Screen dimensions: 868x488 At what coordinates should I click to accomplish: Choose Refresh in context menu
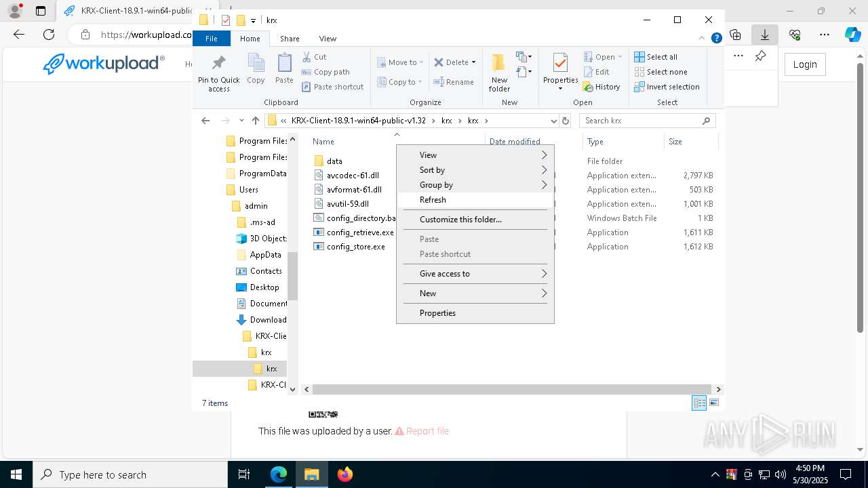tap(475, 200)
